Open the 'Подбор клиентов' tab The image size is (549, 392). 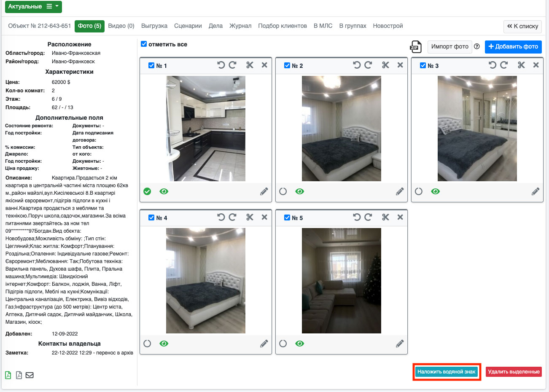tap(282, 26)
